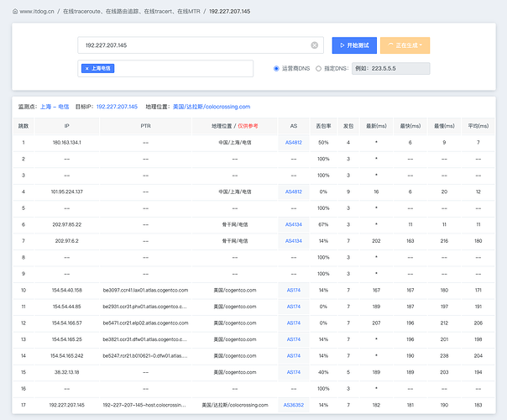The image size is (507, 420).
Task: Select 运营商DNS radio option
Action: click(276, 69)
